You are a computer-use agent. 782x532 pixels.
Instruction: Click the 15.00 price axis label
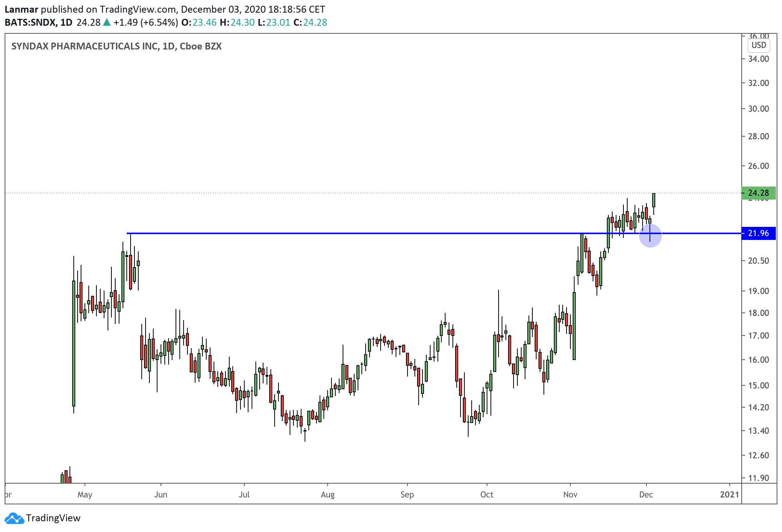758,385
